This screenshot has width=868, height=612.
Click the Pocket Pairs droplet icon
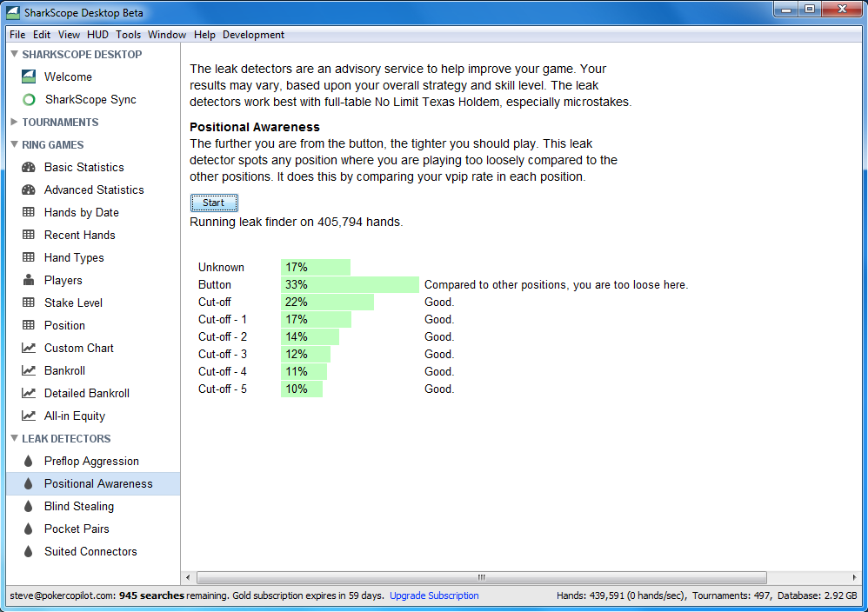(x=28, y=529)
